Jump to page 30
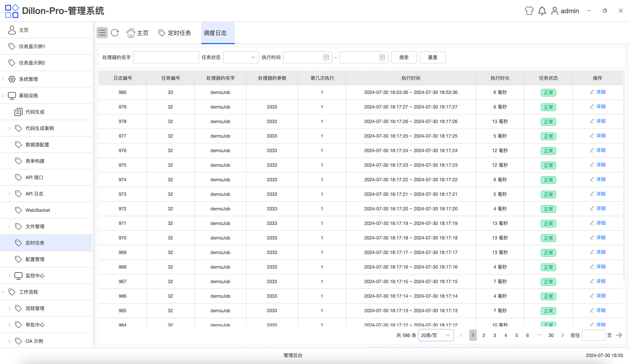629x364 pixels. [551, 335]
